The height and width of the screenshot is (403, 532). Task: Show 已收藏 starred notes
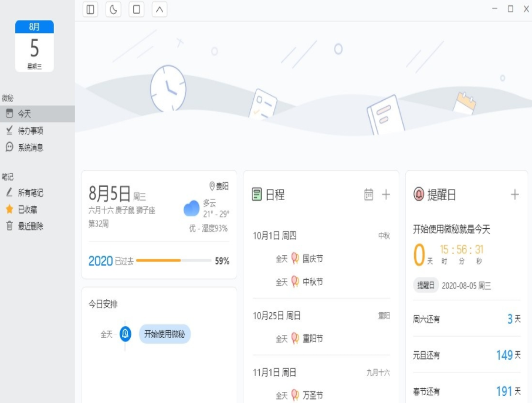(28, 209)
